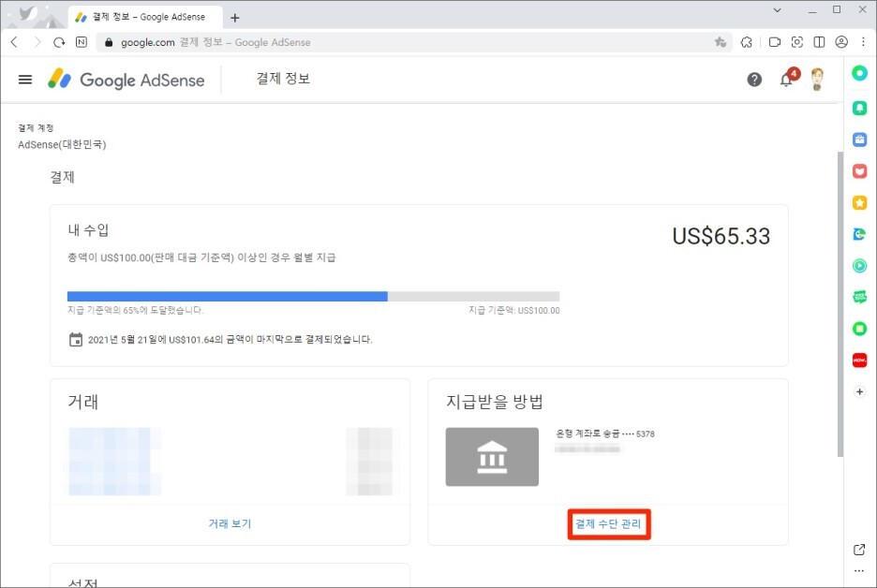
Task: Open the help question mark icon
Action: click(754, 80)
